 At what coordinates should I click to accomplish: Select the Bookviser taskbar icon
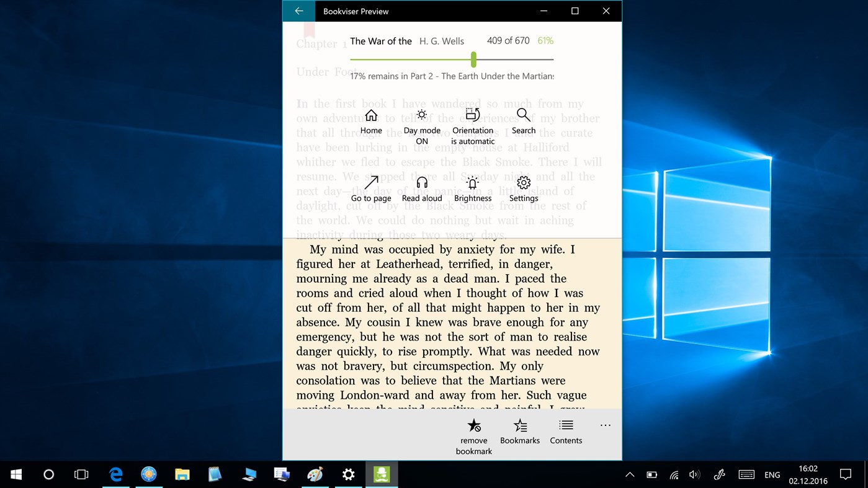pos(381,474)
